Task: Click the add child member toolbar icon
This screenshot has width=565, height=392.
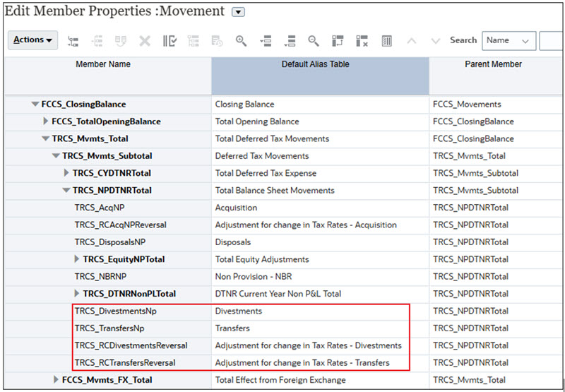Action: [x=73, y=41]
